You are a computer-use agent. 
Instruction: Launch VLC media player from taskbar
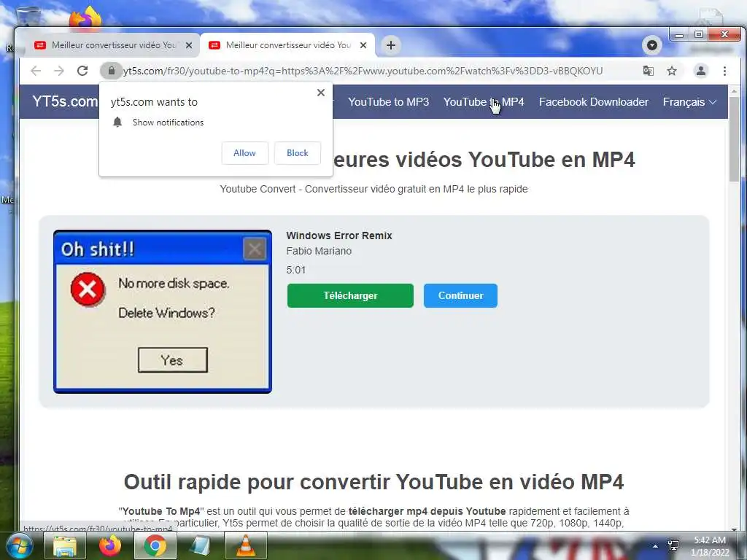click(245, 545)
